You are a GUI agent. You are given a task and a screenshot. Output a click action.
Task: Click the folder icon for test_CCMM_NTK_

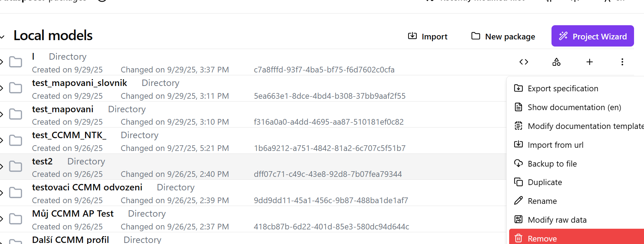pos(16,140)
